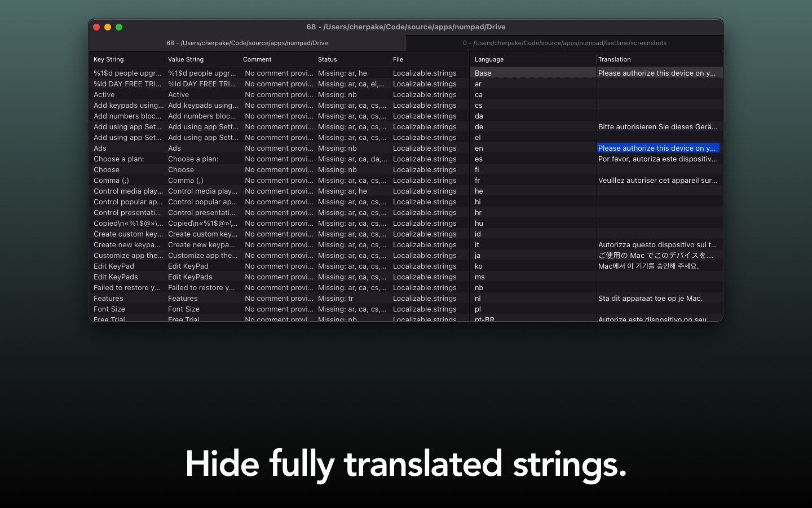Select the 'Edit KeyPads' key row
This screenshot has height=508, width=812.
[x=279, y=277]
